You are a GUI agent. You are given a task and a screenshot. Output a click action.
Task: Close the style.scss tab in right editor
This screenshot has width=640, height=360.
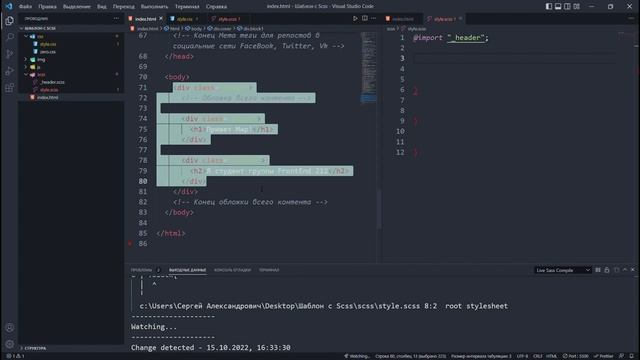click(x=460, y=19)
